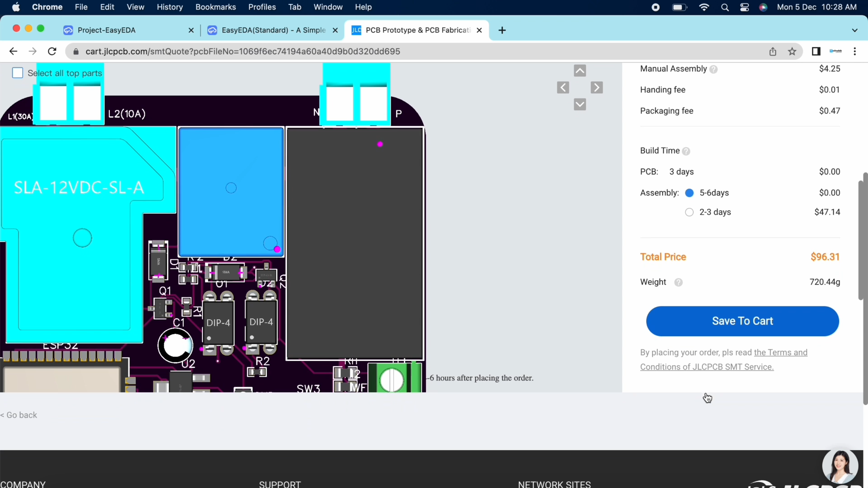This screenshot has width=868, height=488.
Task: Open the Window menu
Action: [x=328, y=7]
